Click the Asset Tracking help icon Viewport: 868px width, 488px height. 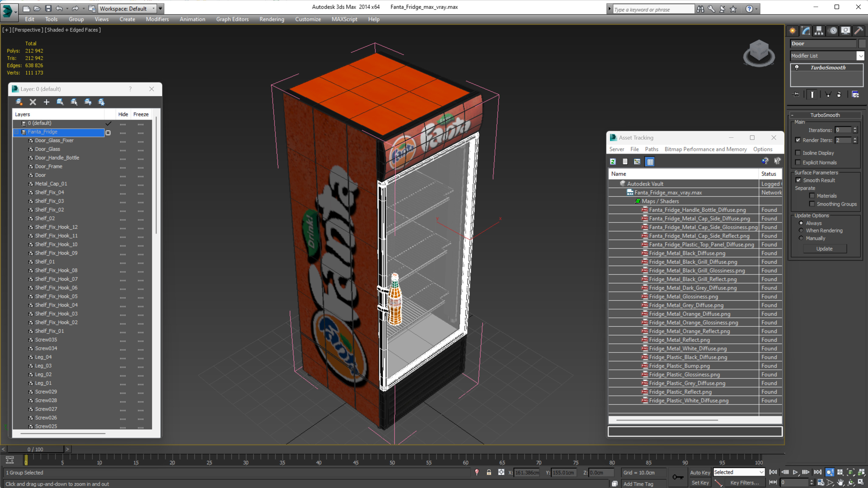[765, 161]
